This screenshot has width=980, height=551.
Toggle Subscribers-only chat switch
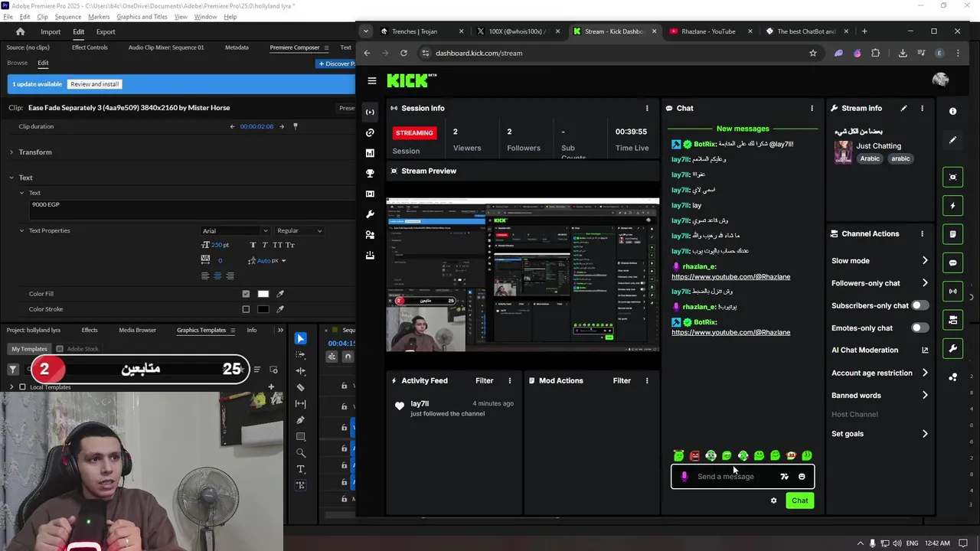pos(920,305)
